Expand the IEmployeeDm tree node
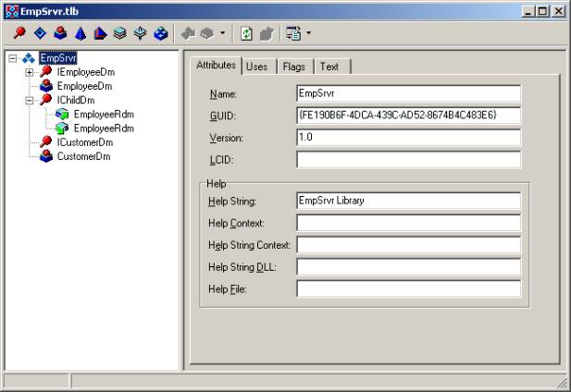Viewport: 571px width, 392px height. click(30, 71)
